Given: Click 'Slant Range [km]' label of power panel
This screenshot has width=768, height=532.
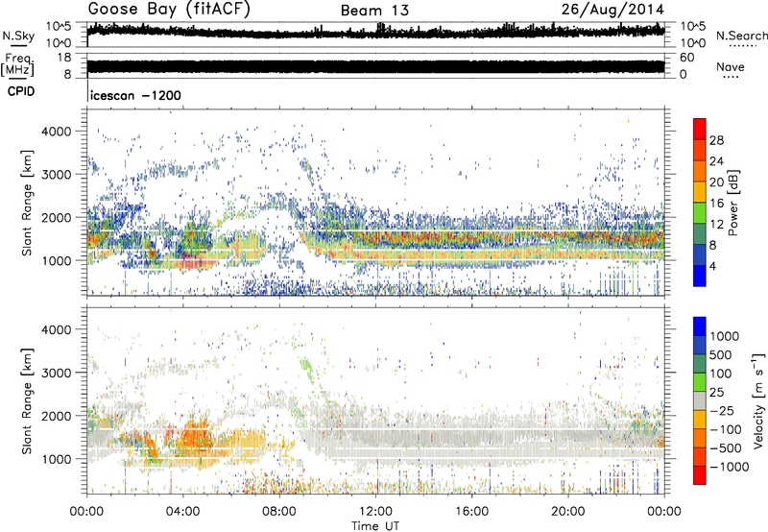Looking at the screenshot, I should (x=27, y=204).
